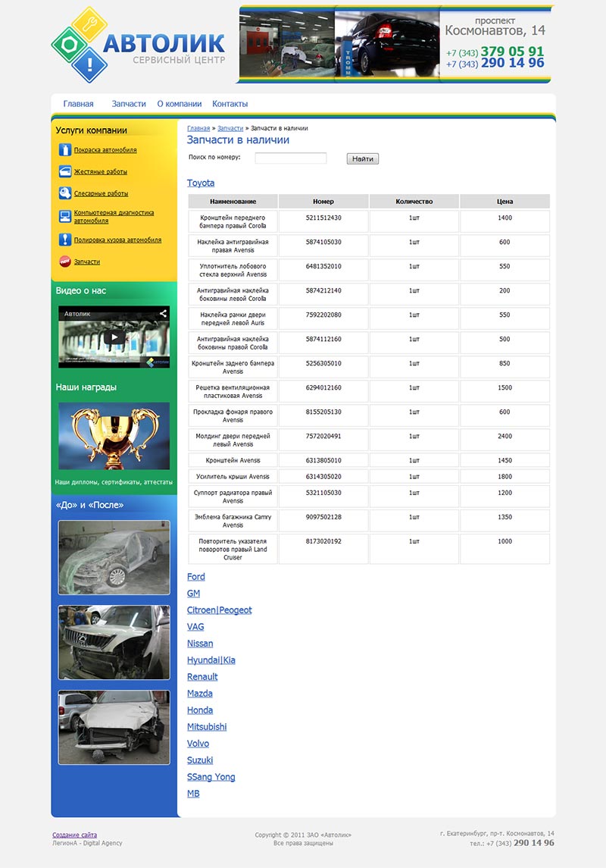Click the computer diagnostics monitor icon
The image size is (606, 868).
(x=65, y=217)
